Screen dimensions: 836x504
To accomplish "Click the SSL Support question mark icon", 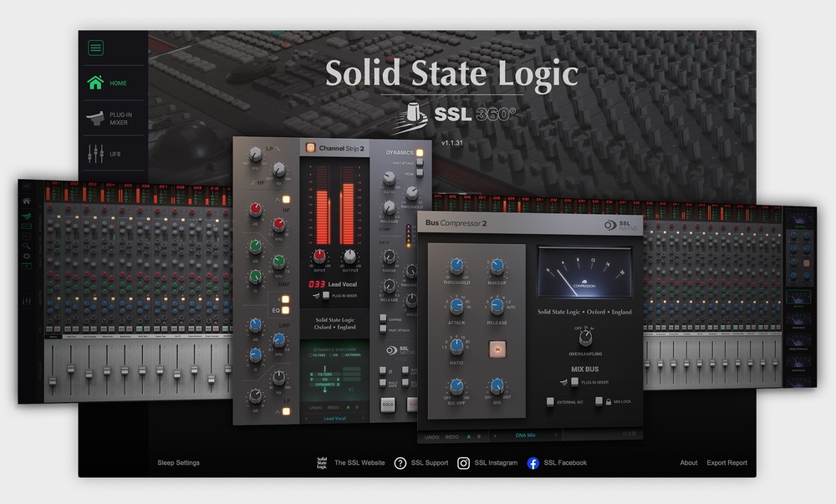I will coord(400,463).
